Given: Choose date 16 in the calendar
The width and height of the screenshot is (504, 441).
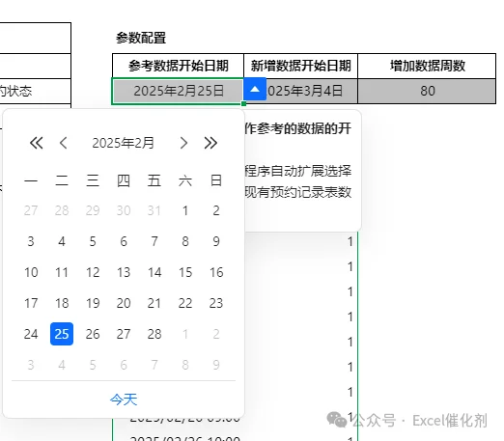Looking at the screenshot, I should (x=216, y=272).
